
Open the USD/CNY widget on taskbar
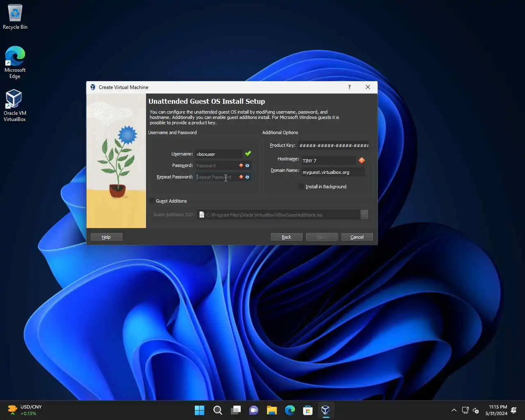click(25, 410)
